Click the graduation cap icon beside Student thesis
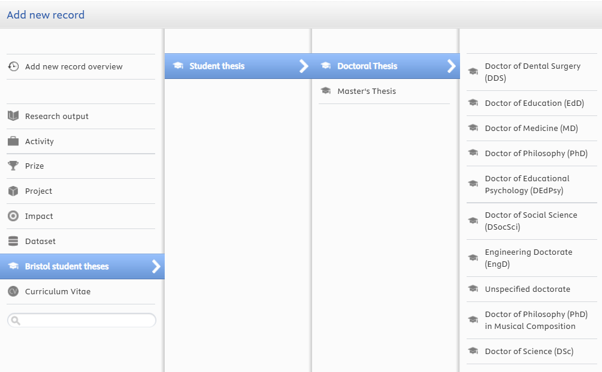 [178, 66]
